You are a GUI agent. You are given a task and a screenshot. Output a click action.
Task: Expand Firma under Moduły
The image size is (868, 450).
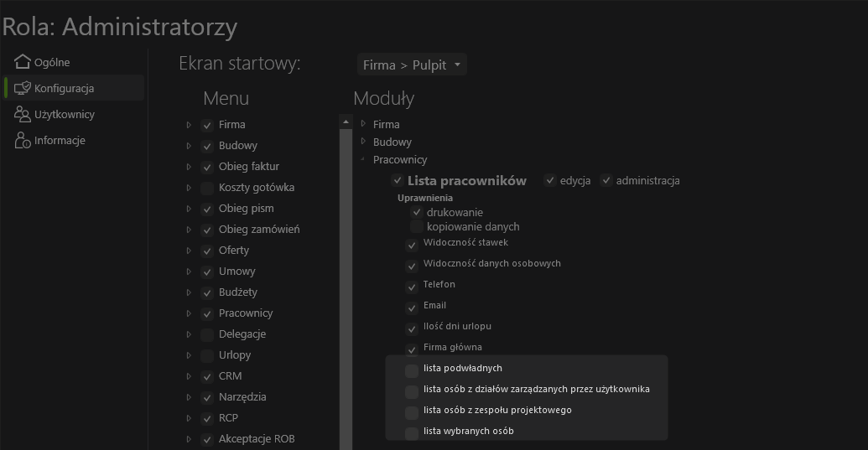tap(363, 124)
